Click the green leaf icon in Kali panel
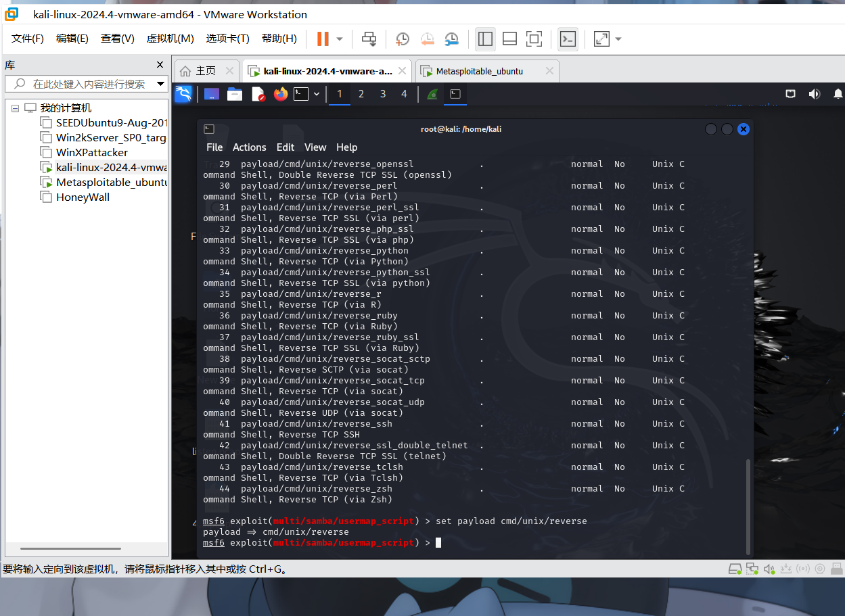Image resolution: width=845 pixels, height=616 pixels. (x=432, y=94)
